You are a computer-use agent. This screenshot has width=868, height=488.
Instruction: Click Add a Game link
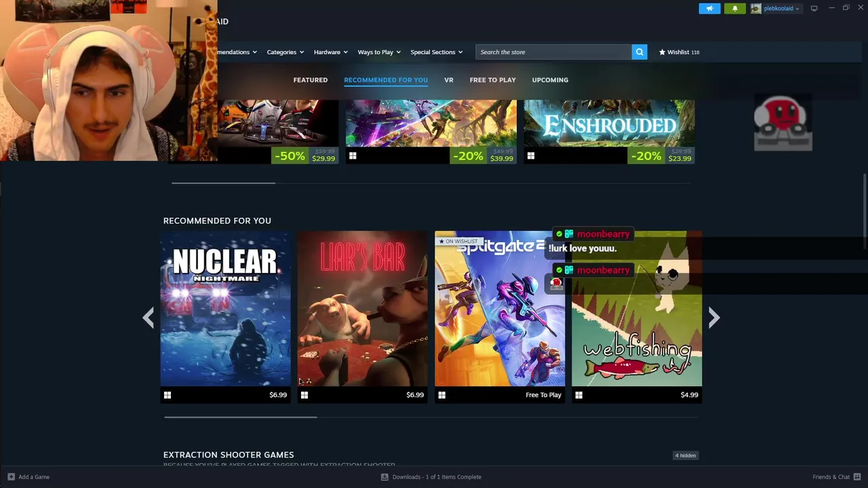point(34,476)
